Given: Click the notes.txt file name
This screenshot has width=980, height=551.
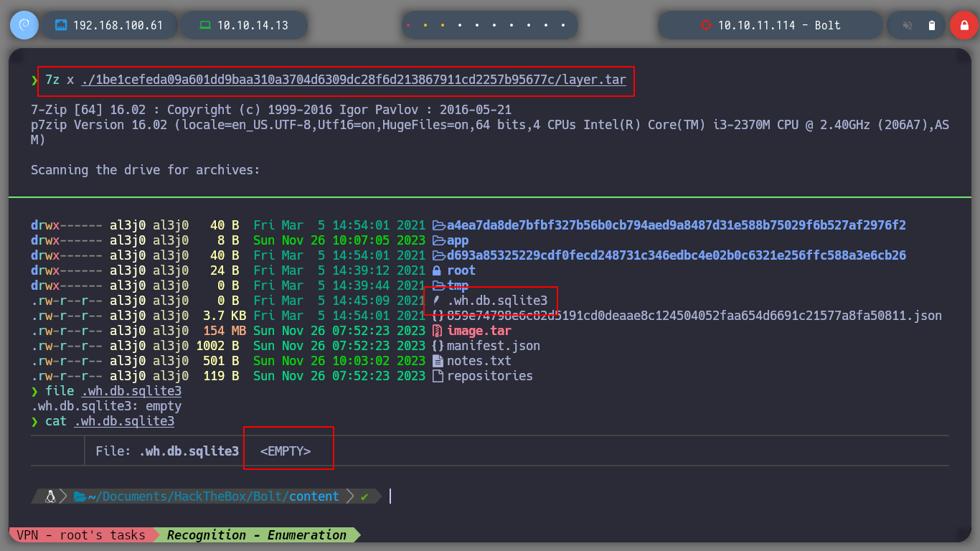Looking at the screenshot, I should [479, 361].
